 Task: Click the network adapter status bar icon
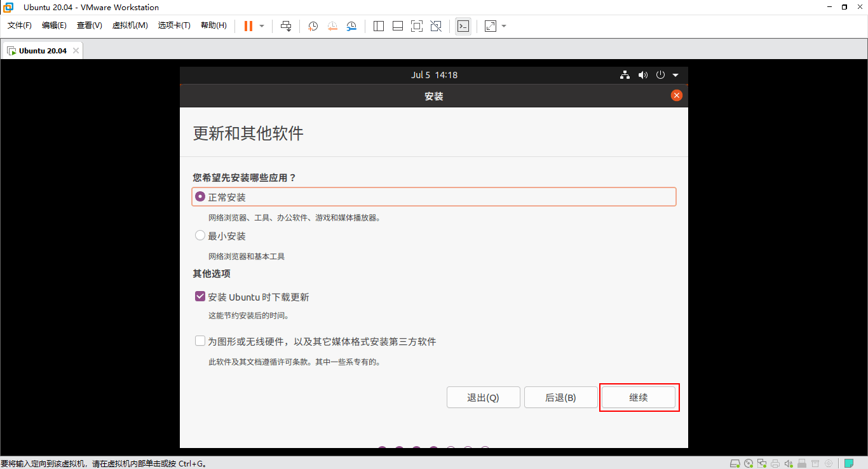pyautogui.click(x=762, y=463)
